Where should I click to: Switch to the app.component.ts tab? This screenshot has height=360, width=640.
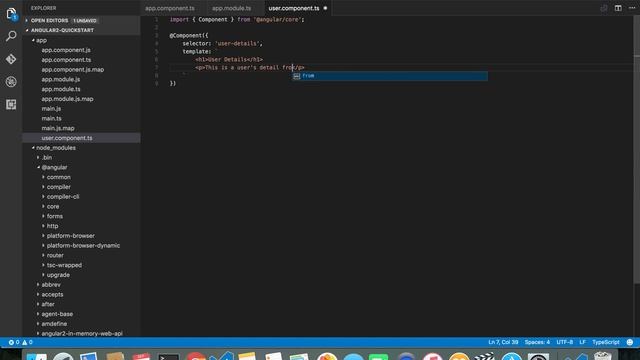tap(170, 8)
